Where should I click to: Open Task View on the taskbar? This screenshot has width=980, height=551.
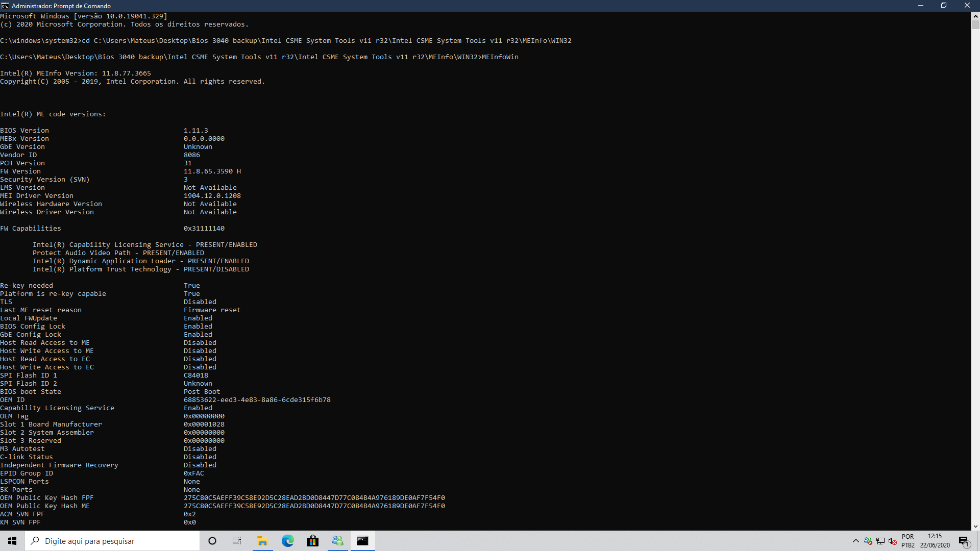click(x=237, y=541)
